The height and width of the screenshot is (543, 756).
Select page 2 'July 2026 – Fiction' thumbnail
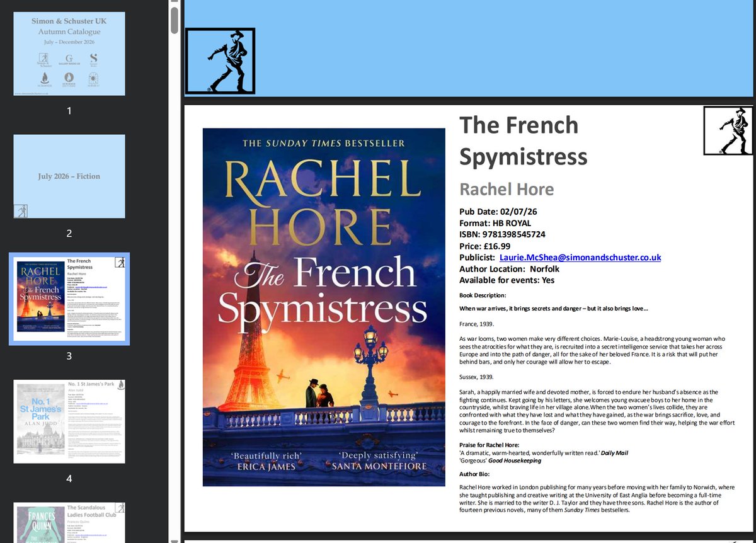pos(69,176)
